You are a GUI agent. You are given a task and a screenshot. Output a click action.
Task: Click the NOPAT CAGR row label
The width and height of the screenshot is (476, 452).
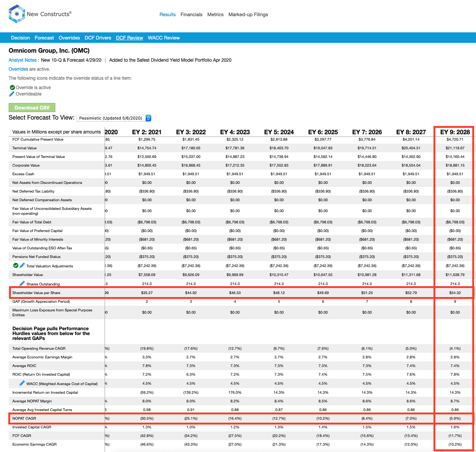[24, 418]
